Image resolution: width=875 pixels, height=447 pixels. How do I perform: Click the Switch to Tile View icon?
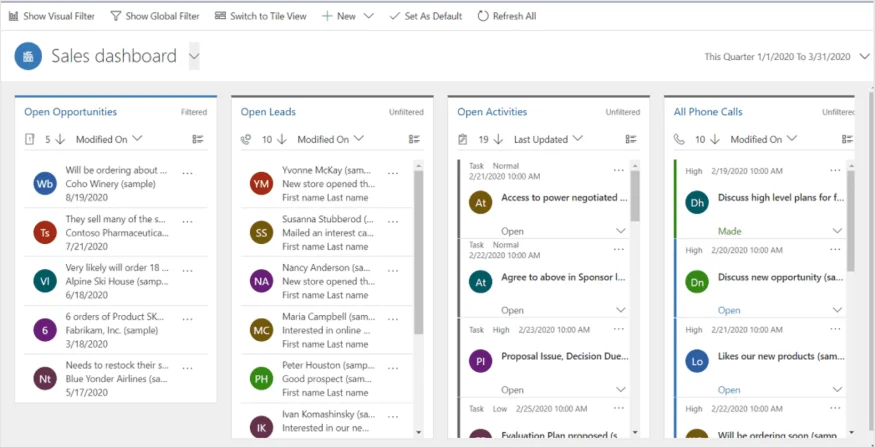(220, 16)
